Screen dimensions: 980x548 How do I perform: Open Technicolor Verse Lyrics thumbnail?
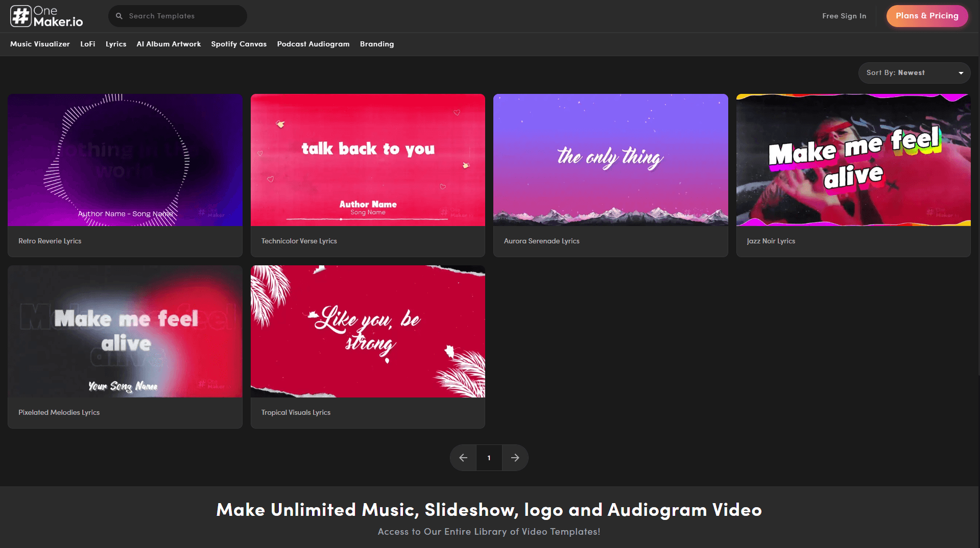[x=368, y=160]
